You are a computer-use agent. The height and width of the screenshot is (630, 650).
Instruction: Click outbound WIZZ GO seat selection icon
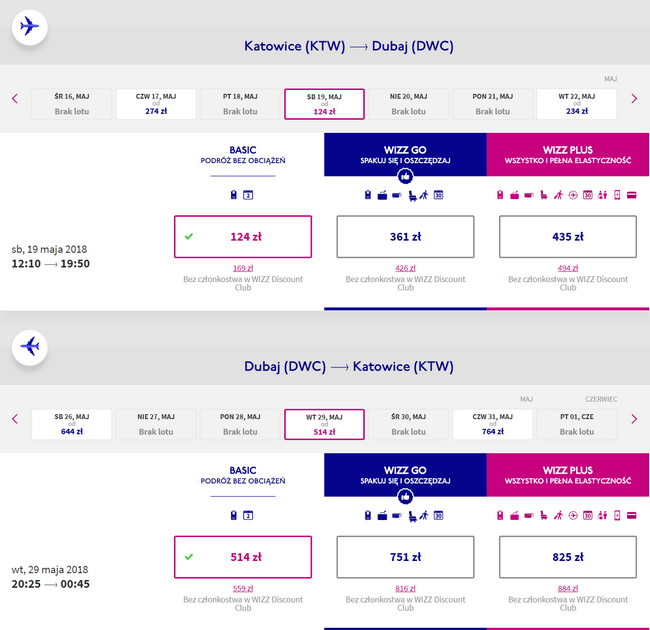pos(412,195)
